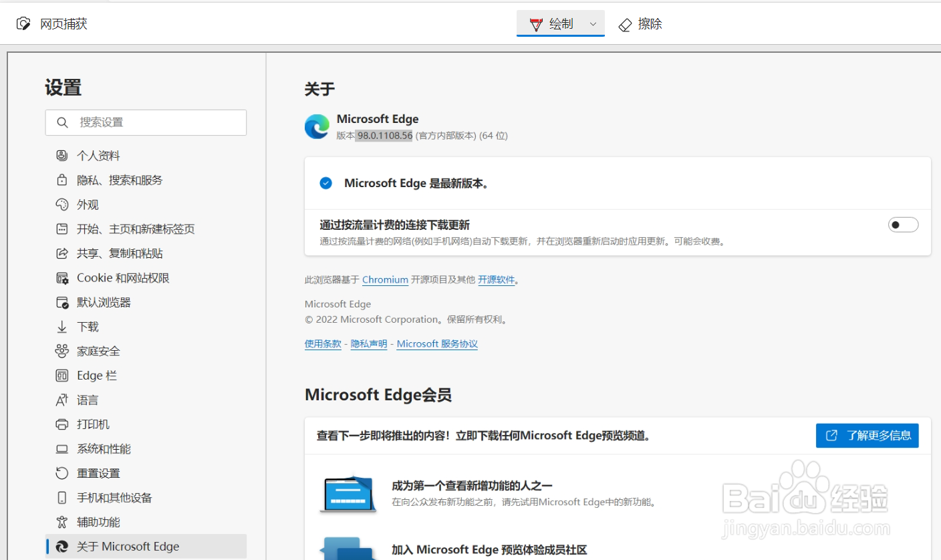Select the Erase tool icon
Image resolution: width=941 pixels, height=560 pixels.
pos(625,25)
